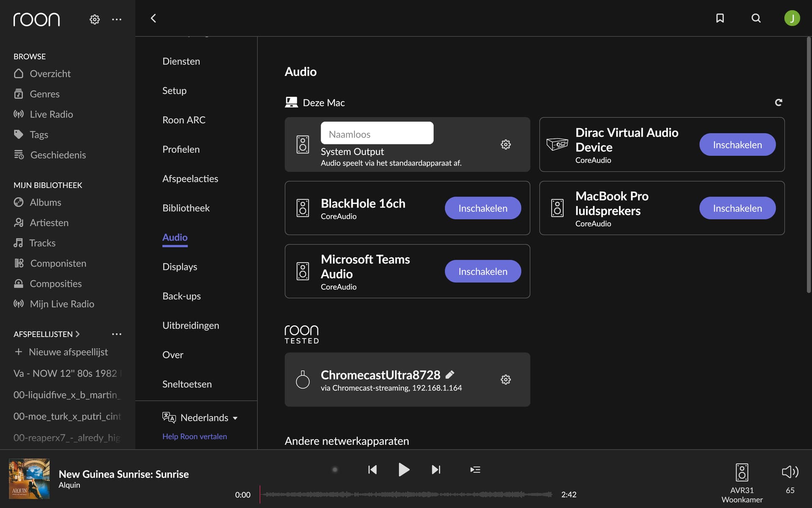Open the volume speaker control
Screen dimensions: 812x508
(x=790, y=472)
